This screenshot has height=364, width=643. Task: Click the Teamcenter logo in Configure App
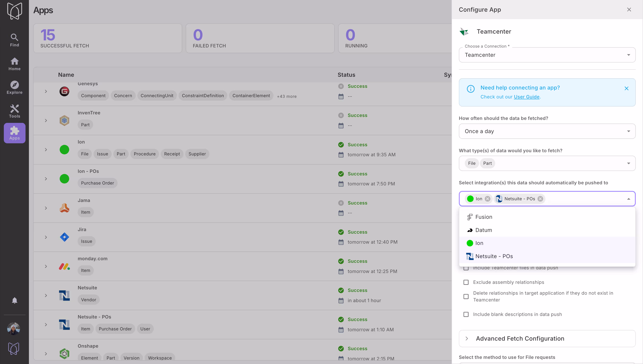tap(464, 31)
